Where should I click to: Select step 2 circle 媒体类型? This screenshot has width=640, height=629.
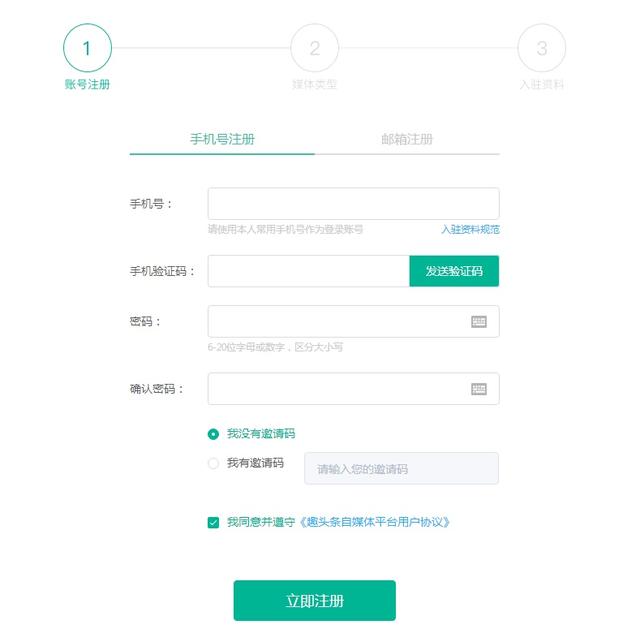click(314, 48)
